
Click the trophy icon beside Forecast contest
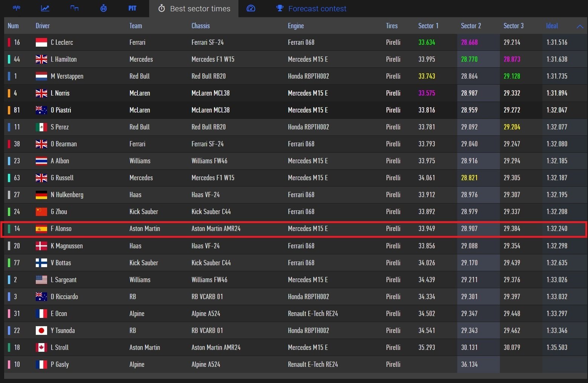click(x=280, y=8)
